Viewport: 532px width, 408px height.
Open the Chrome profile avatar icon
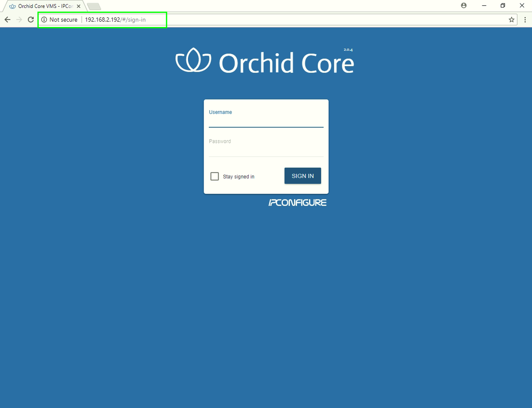pos(464,6)
